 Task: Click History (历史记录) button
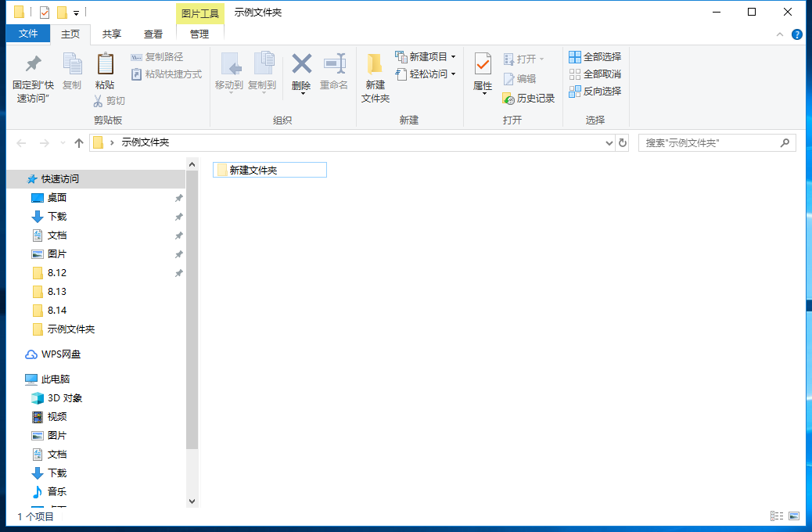(528, 99)
